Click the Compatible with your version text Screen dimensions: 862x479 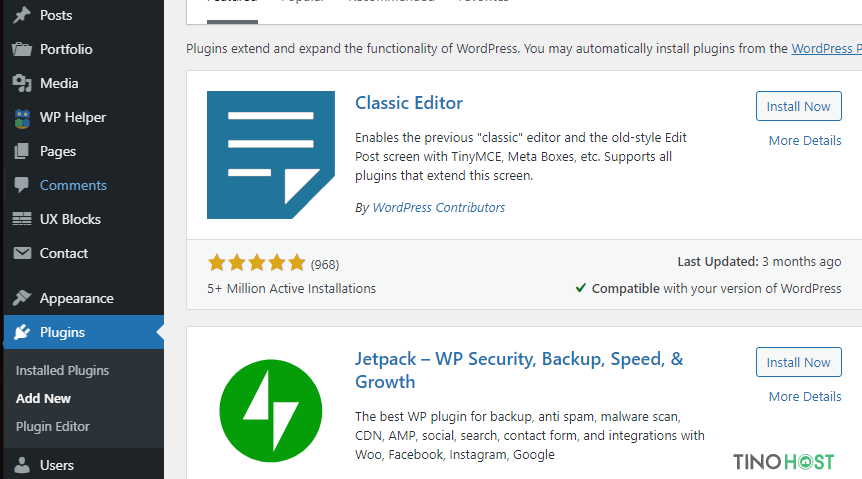[x=716, y=288]
